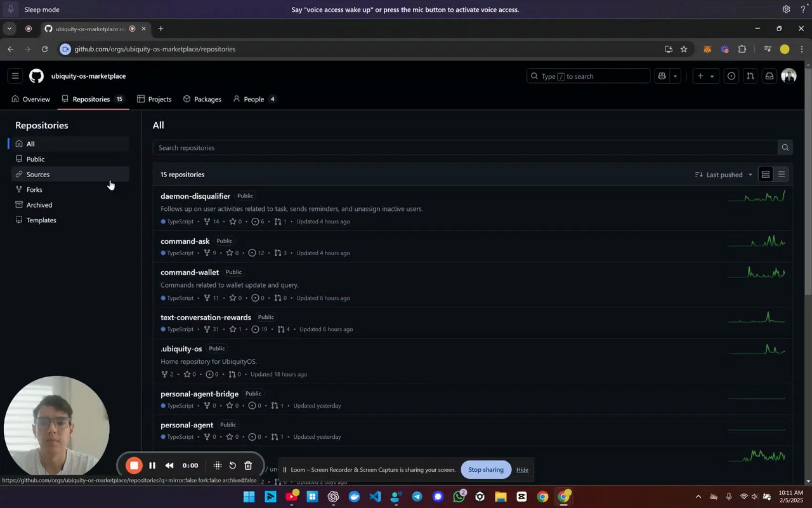Open the Packages tab
The height and width of the screenshot is (508, 812).
coord(202,99)
